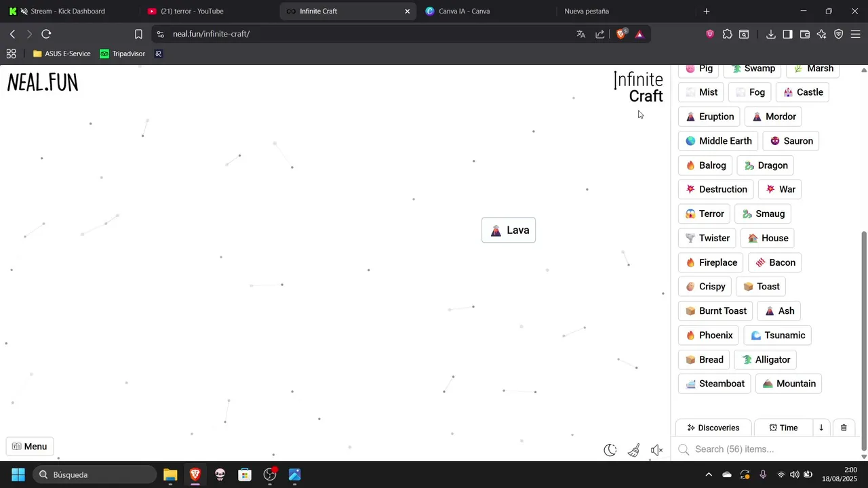
Task: Click the address bar URL
Action: [211, 34]
